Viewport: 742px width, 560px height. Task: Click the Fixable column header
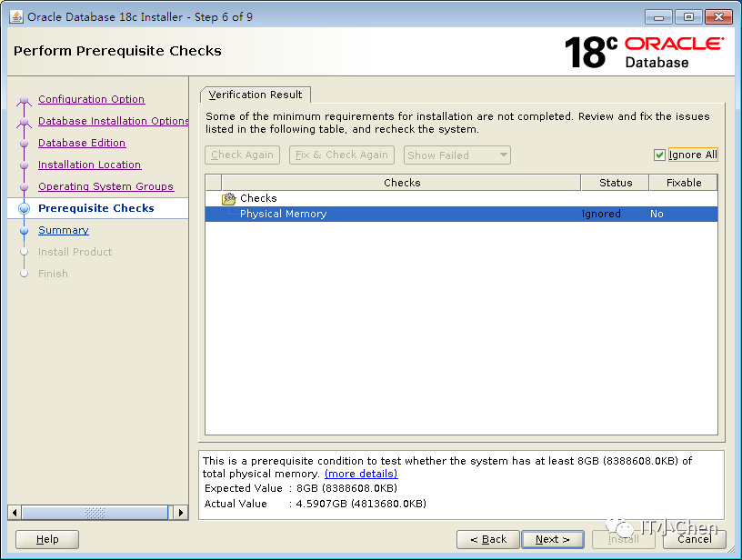684,183
